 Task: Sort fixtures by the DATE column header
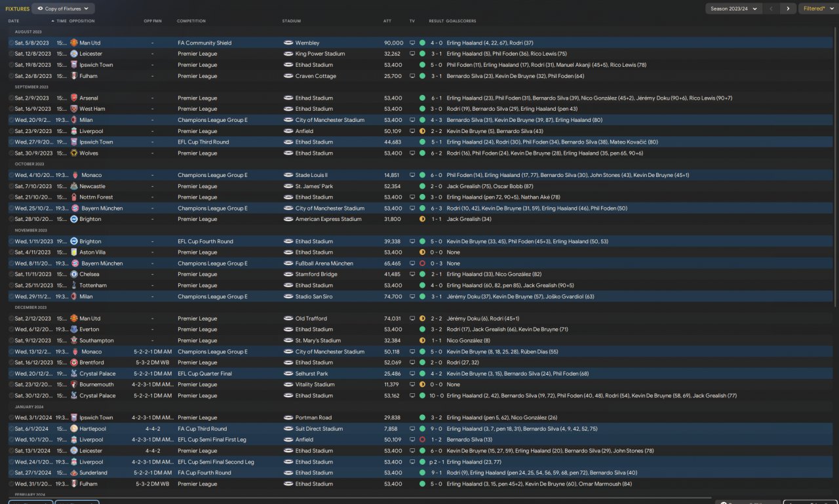pyautogui.click(x=14, y=21)
